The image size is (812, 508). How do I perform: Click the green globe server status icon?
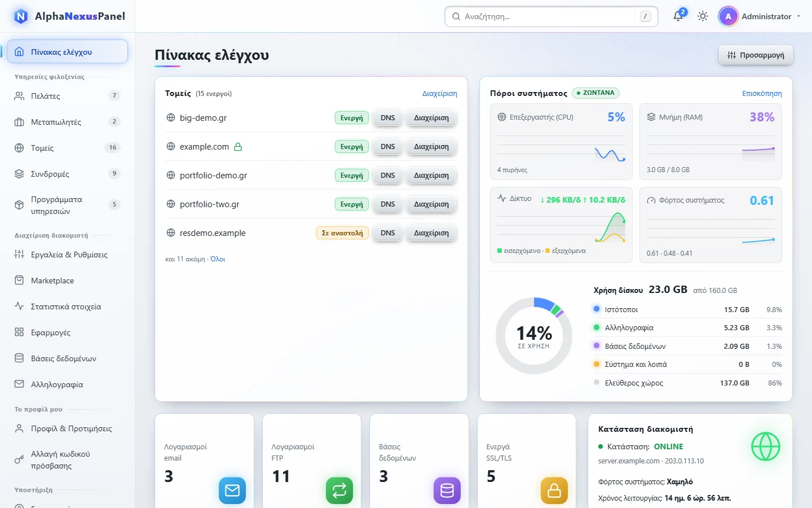tap(766, 446)
